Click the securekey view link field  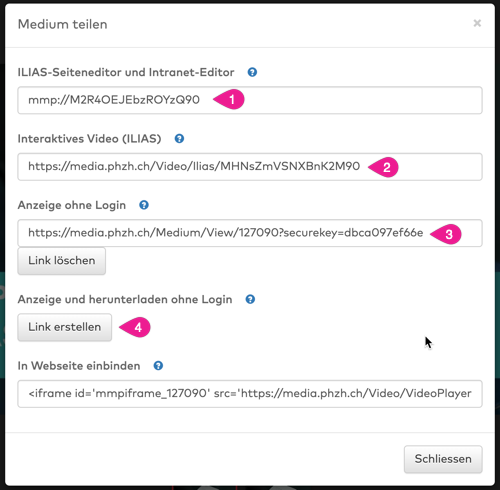(250, 233)
